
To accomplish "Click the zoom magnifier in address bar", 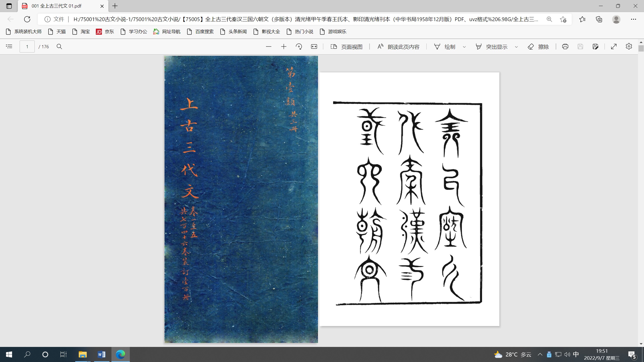I will (549, 19).
